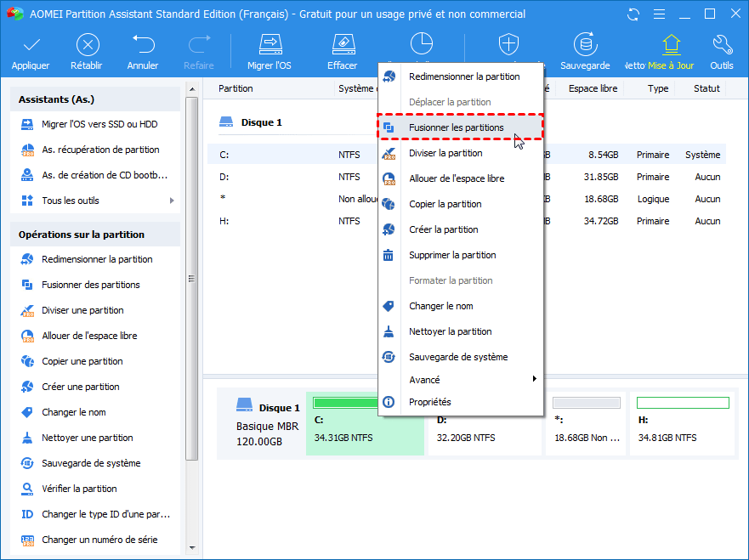Click the Copier une partition sidebar icon
This screenshot has height=560, width=749.
(28, 361)
